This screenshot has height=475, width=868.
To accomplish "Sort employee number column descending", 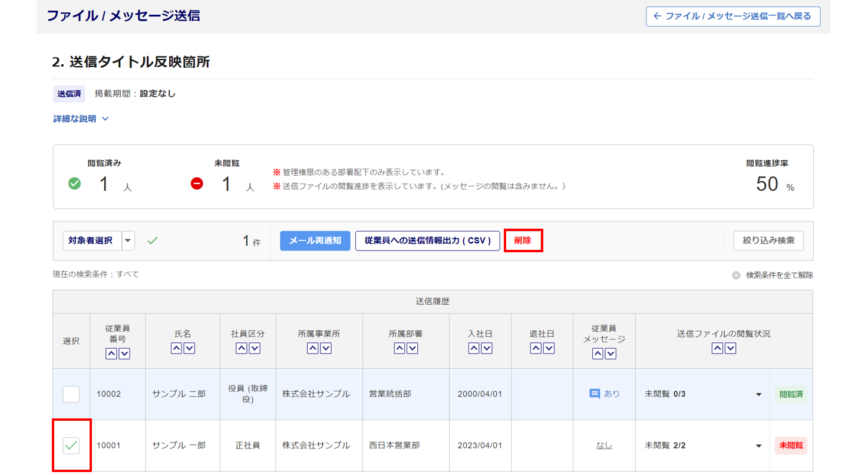I will pos(124,354).
